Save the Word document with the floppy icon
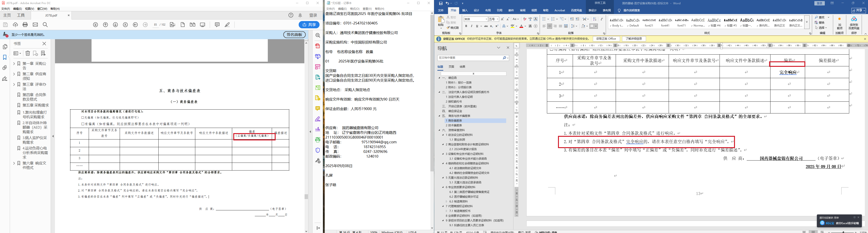Screen dimensions: 868x233 (x=440, y=3)
